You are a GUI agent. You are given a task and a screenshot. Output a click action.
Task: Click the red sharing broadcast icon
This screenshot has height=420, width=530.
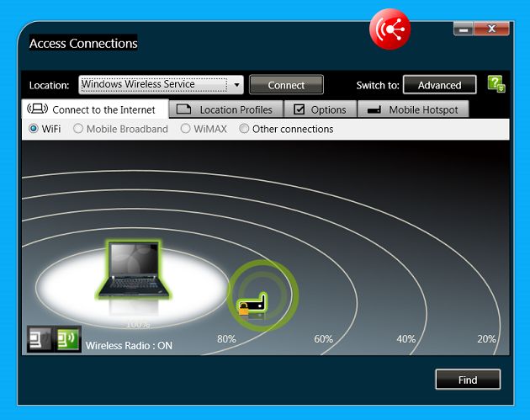(390, 29)
